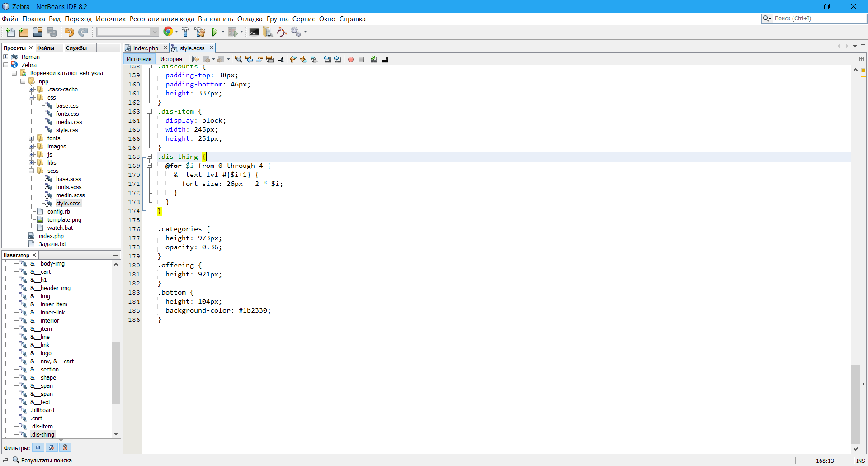This screenshot has width=868, height=466.
Task: Click the Previous Bookmark up-arrow icon
Action: 293,59
